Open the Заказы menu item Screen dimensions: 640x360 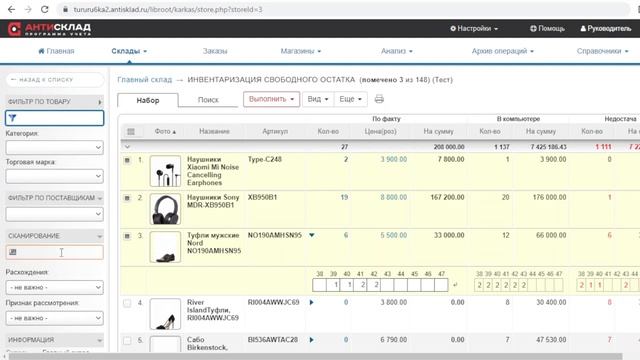coord(215,51)
